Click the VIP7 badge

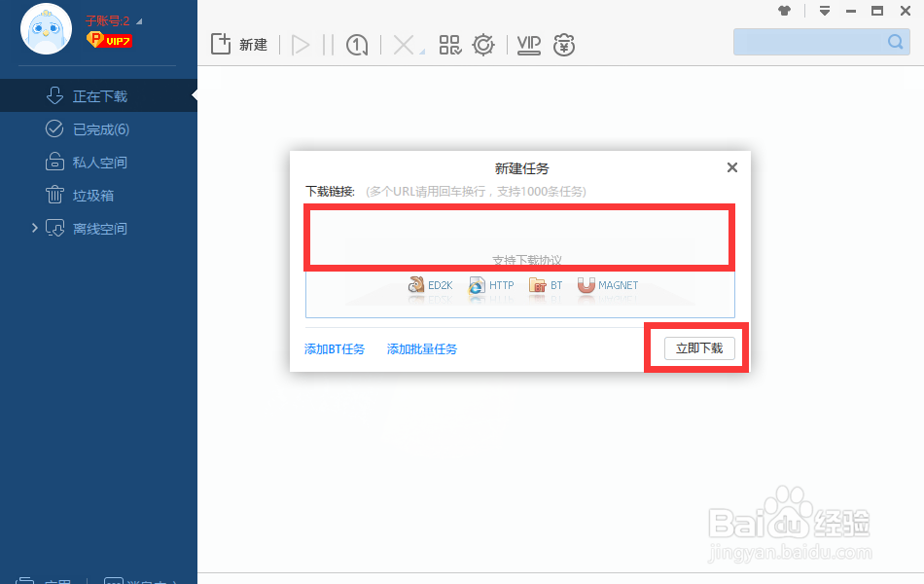tap(109, 40)
